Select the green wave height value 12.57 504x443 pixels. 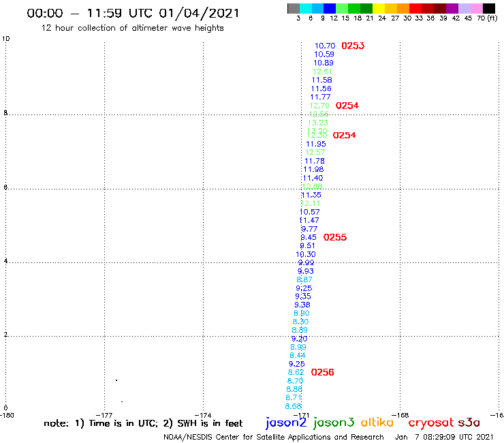pos(315,152)
